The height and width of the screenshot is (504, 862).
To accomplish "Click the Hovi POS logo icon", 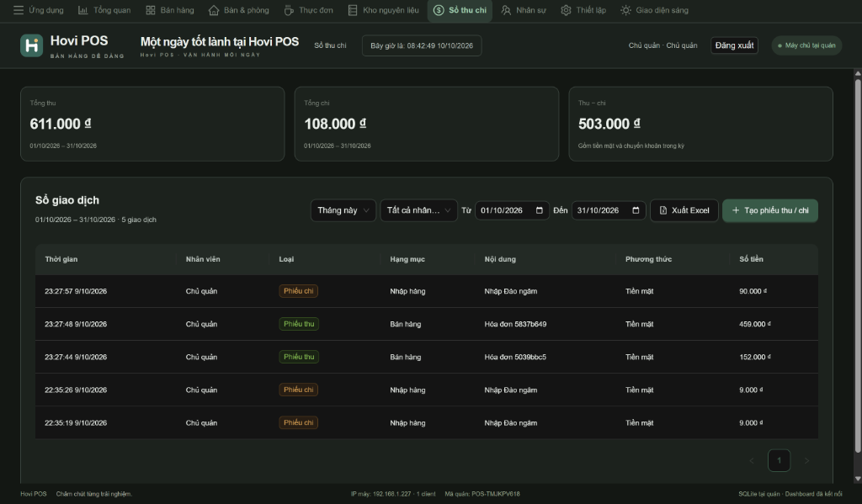I will (31, 45).
